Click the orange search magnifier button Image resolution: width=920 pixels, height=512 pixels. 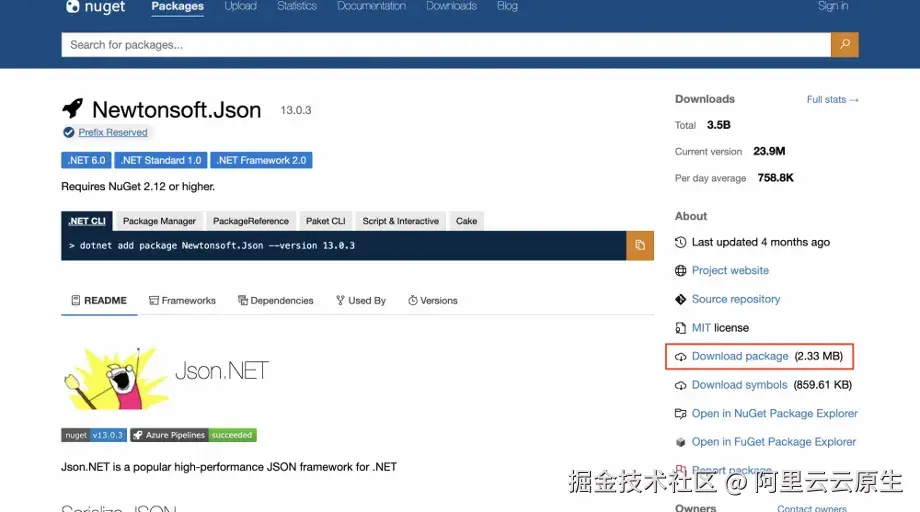coord(844,45)
